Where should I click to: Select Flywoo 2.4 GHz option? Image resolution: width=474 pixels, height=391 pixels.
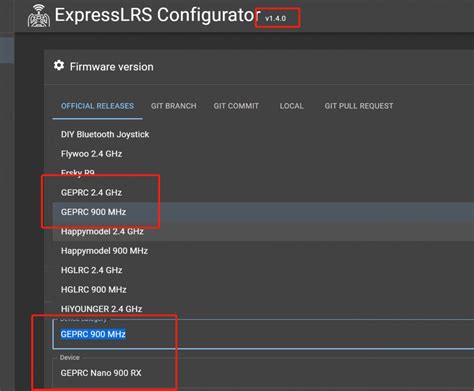[x=263, y=154]
